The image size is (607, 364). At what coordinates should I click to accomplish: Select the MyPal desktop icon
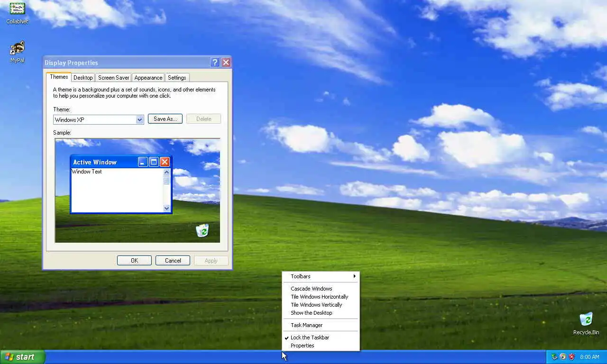(x=17, y=51)
